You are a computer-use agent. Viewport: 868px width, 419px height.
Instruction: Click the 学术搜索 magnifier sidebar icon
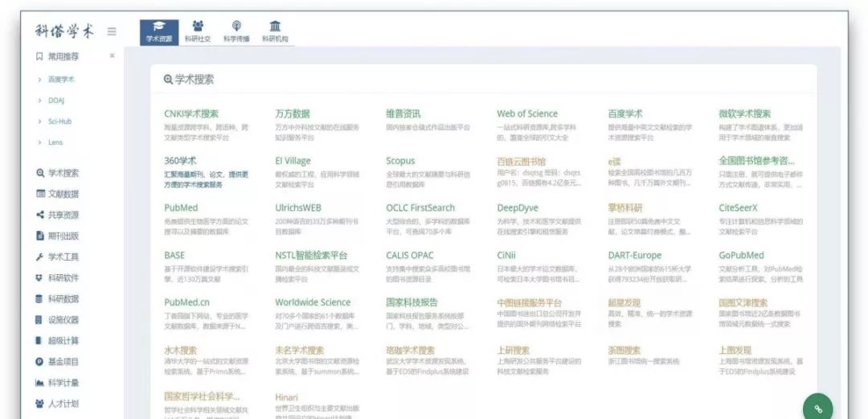tap(40, 173)
